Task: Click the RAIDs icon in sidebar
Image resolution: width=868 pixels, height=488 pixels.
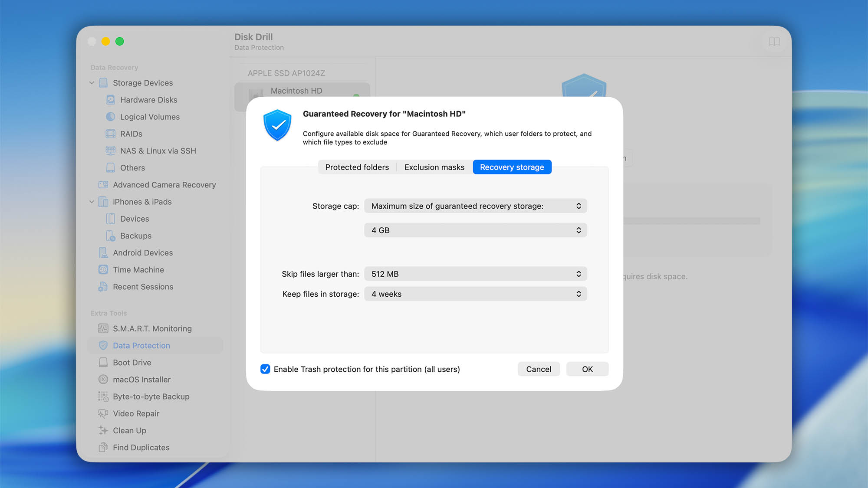Action: pos(111,134)
